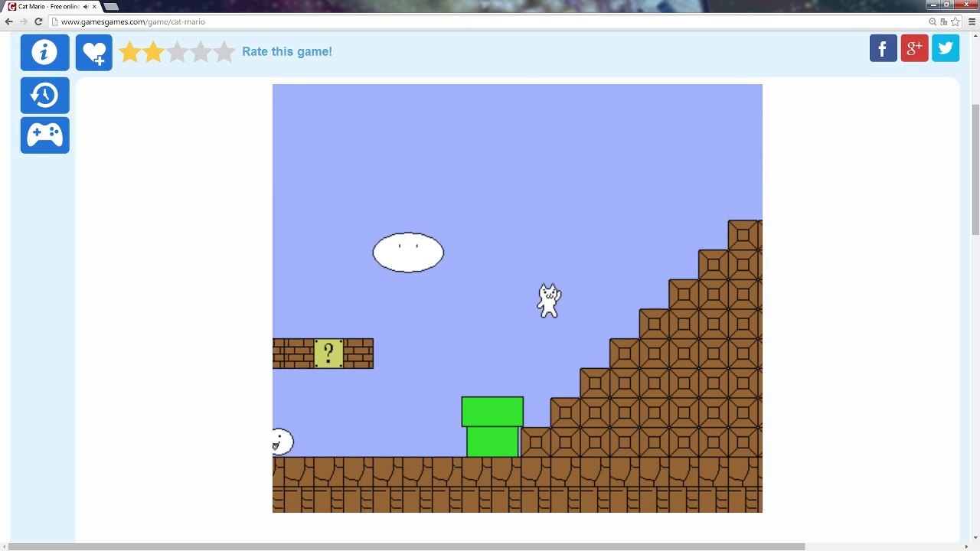The height and width of the screenshot is (551, 980).
Task: Click the white cat character
Action: click(x=548, y=300)
